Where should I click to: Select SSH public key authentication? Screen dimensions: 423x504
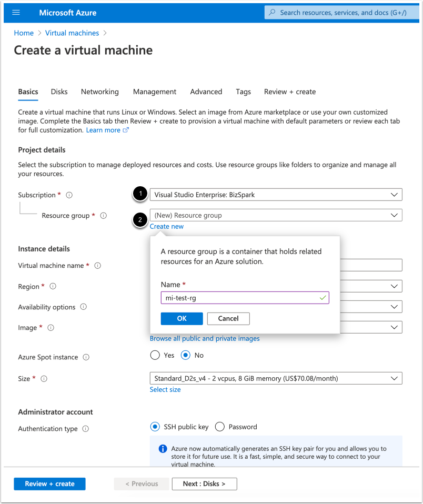155,427
